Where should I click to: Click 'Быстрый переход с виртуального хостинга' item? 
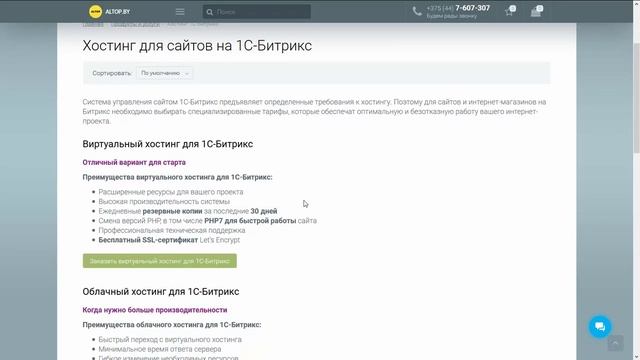(x=170, y=340)
